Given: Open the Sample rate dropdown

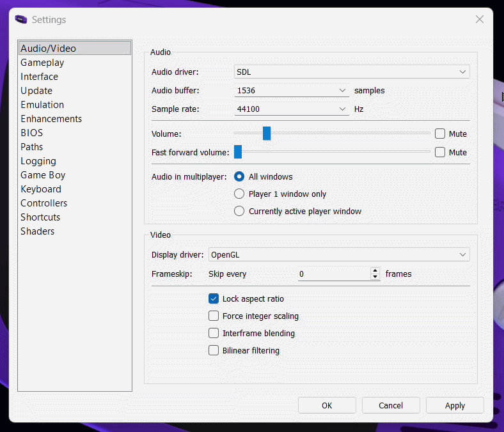Looking at the screenshot, I should coord(292,109).
